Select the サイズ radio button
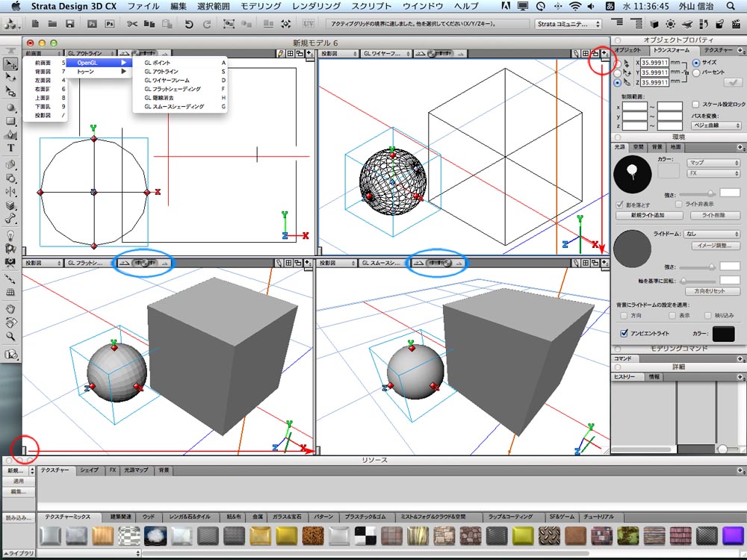Viewport: 747px width, 560px height. pyautogui.click(x=696, y=63)
